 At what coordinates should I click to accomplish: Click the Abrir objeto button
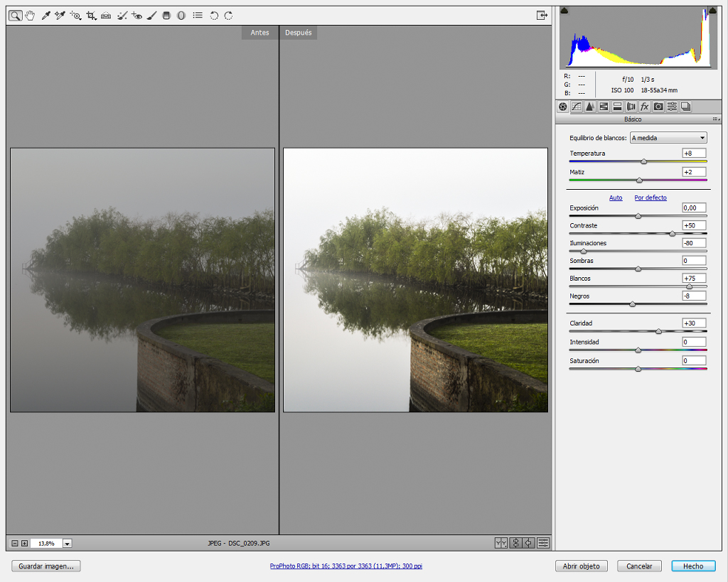point(582,566)
